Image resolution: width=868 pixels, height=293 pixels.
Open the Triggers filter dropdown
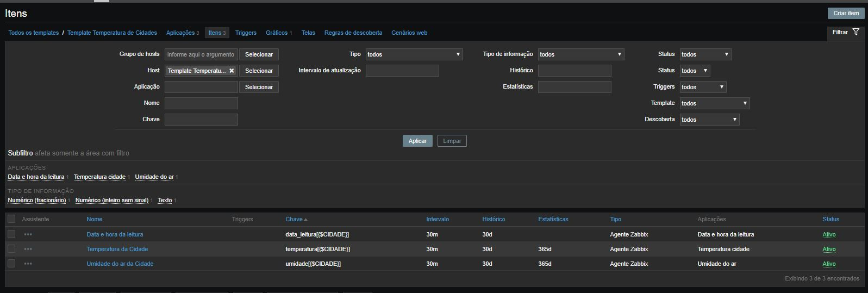[x=703, y=87]
